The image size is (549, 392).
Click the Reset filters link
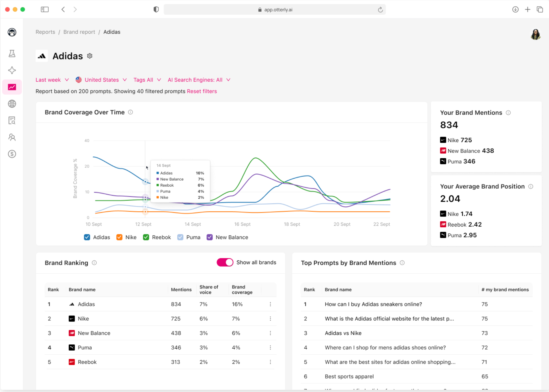(202, 91)
